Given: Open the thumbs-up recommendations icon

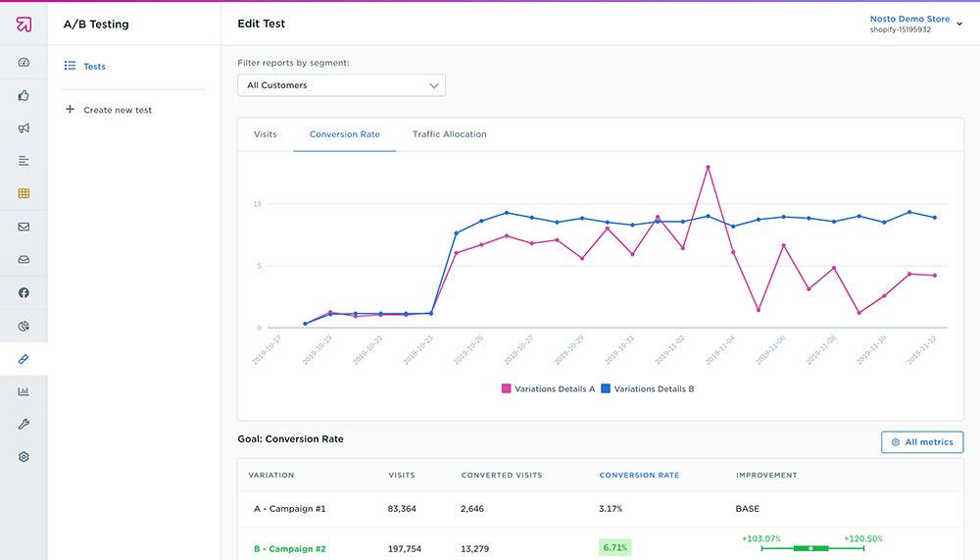Looking at the screenshot, I should point(24,95).
